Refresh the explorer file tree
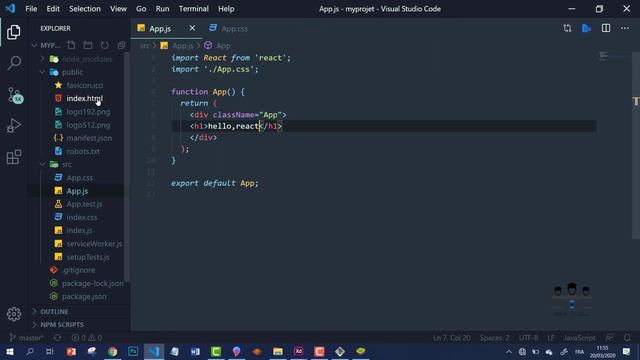The image size is (640, 360). point(104,45)
